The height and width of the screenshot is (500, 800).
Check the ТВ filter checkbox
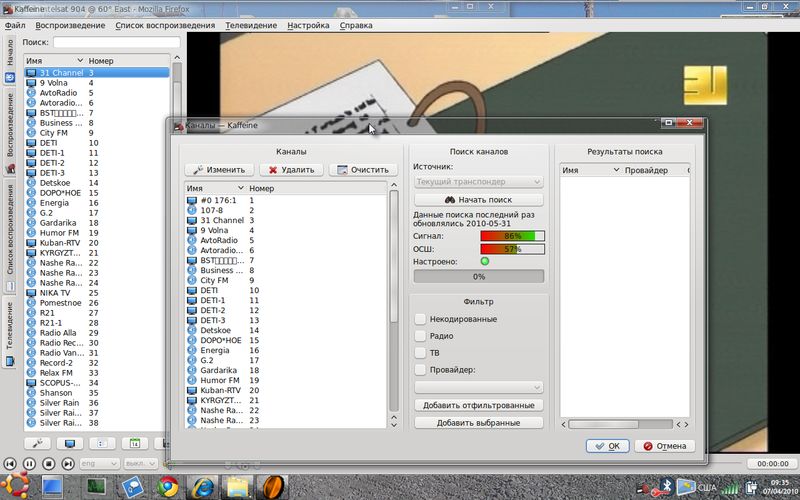421,353
